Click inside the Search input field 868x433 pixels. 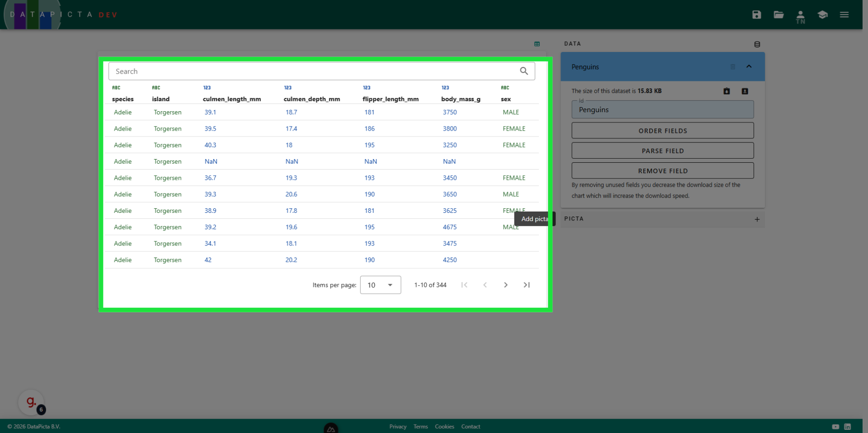pos(271,71)
